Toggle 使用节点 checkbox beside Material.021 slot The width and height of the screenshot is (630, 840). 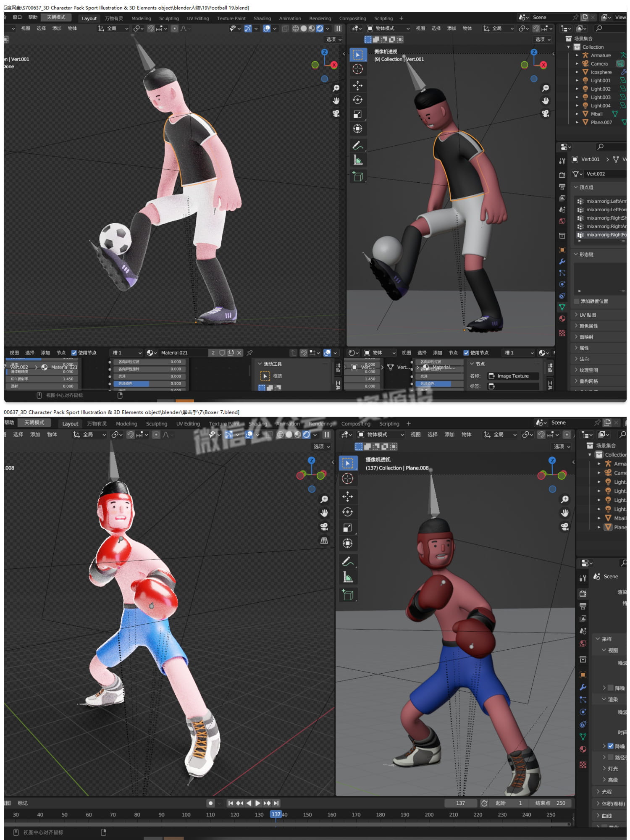click(74, 353)
